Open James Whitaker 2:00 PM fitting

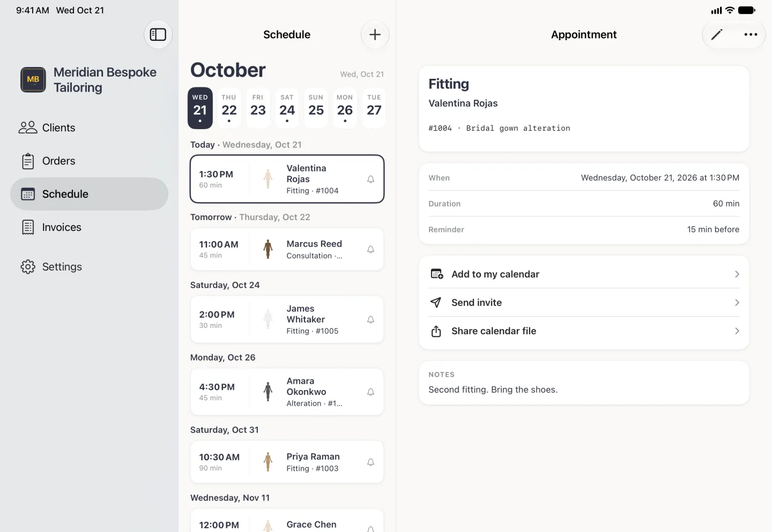[x=287, y=320]
